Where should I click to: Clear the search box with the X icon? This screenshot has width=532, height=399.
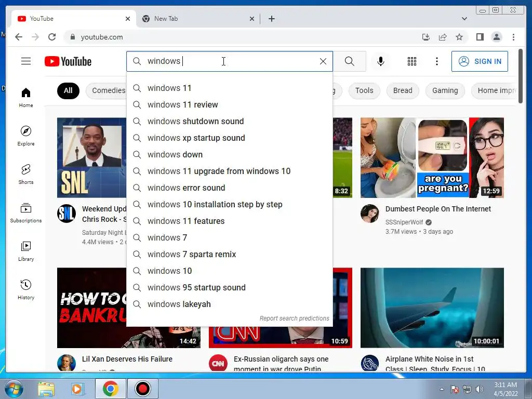pyautogui.click(x=323, y=61)
